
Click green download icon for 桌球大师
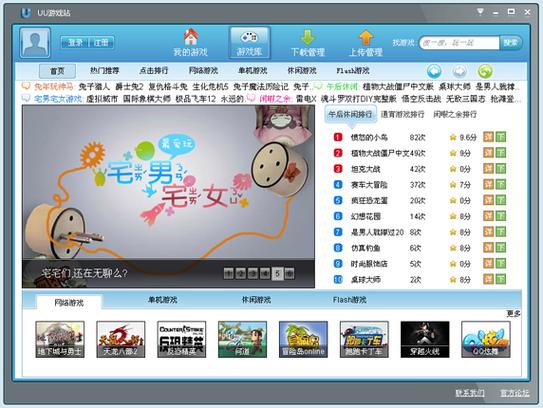[x=501, y=279]
